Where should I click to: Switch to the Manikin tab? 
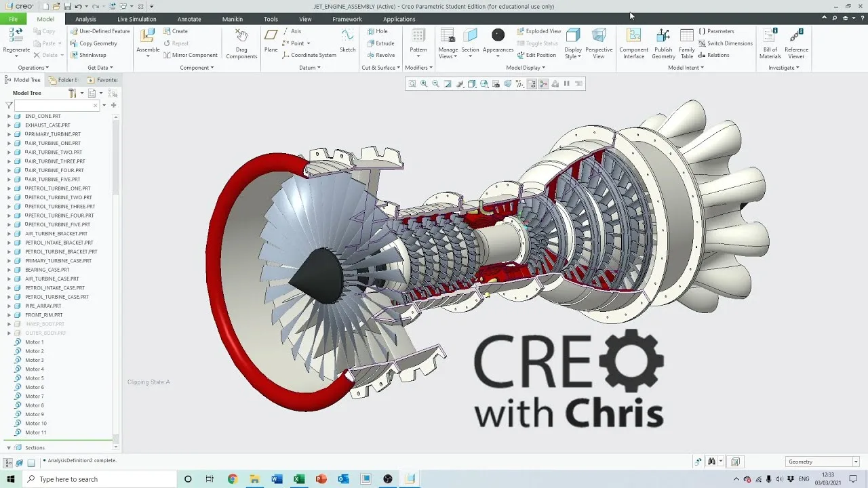point(233,19)
